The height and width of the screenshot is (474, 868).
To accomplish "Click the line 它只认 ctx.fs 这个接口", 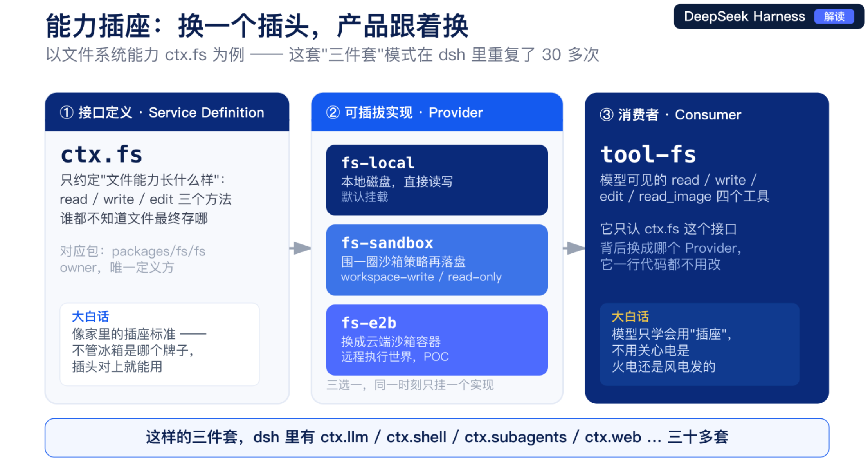I will (668, 229).
